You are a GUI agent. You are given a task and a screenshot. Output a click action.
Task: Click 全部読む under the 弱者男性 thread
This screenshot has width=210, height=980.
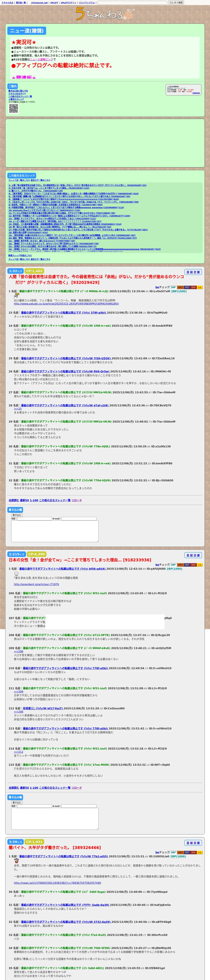coord(14,500)
